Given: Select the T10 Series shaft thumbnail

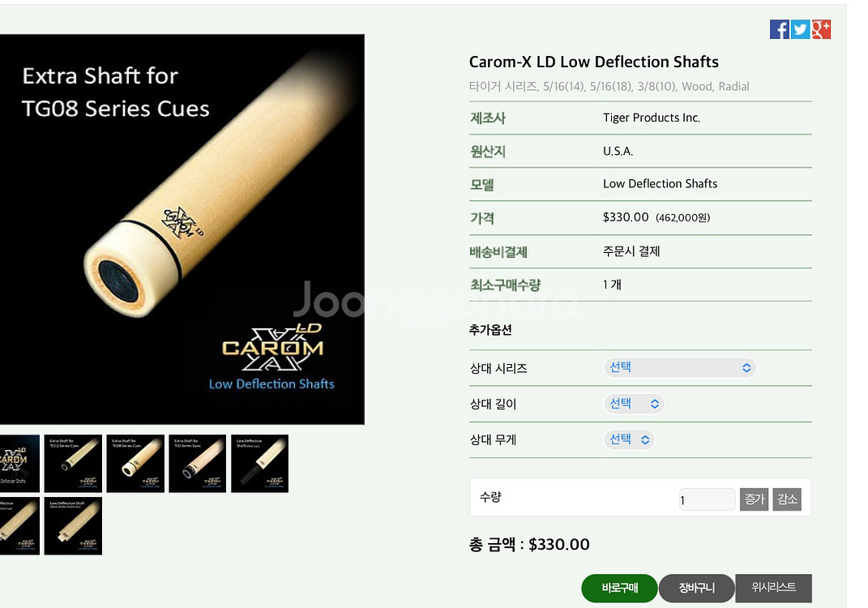Looking at the screenshot, I should 198,464.
